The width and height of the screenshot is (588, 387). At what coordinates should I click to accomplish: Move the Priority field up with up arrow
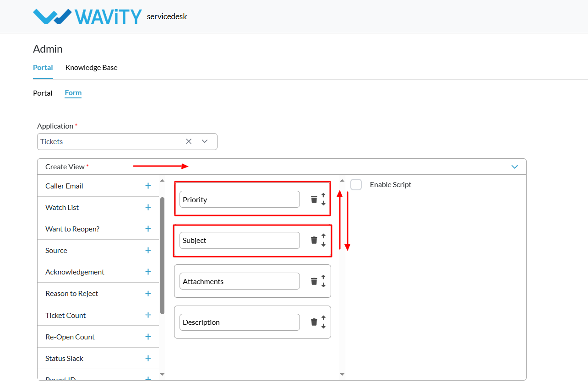[x=323, y=195]
